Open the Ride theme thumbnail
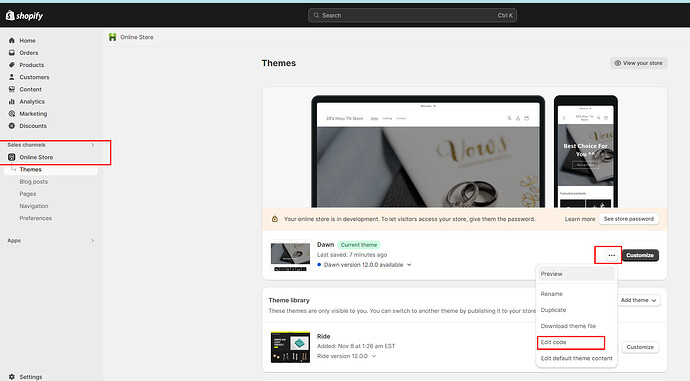Screen dimensions: 690x381 (x=290, y=347)
